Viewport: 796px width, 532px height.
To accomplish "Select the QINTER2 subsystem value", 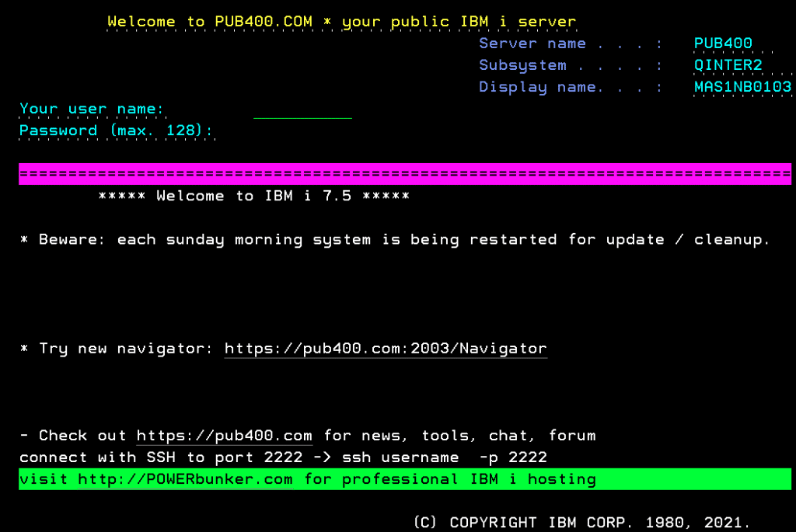I will point(728,65).
